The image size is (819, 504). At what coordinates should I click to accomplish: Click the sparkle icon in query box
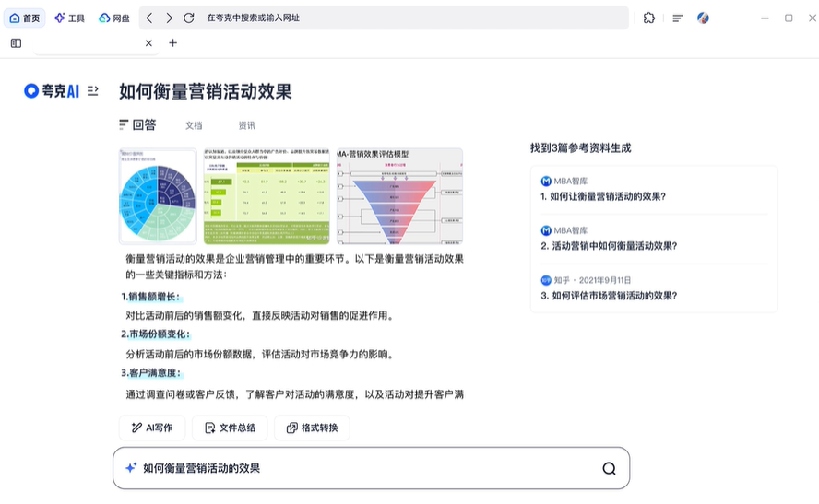[131, 468]
